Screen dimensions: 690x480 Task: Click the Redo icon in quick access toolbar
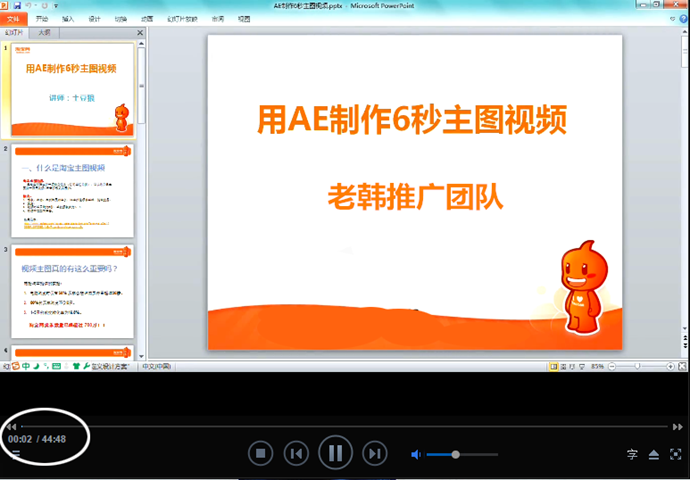(x=44, y=6)
